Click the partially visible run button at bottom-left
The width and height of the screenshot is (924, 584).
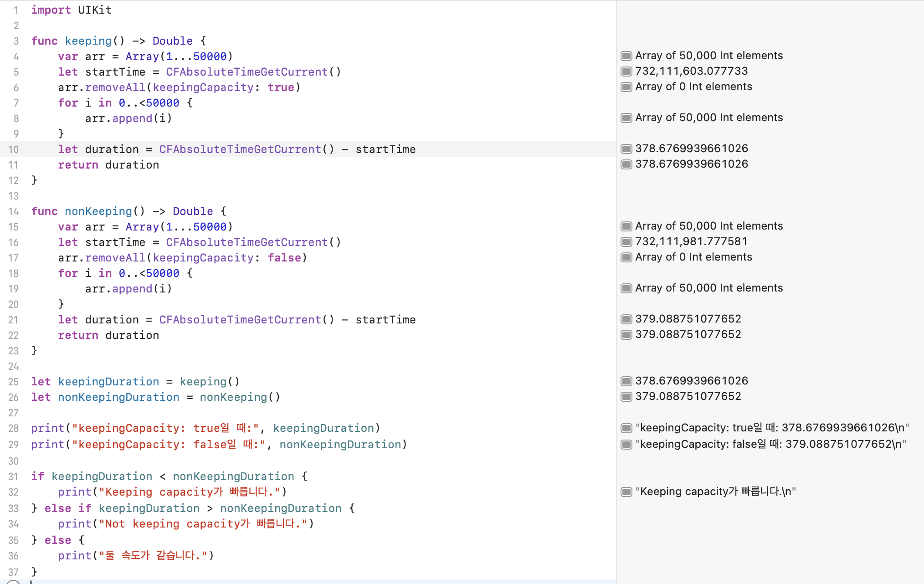tap(13, 582)
